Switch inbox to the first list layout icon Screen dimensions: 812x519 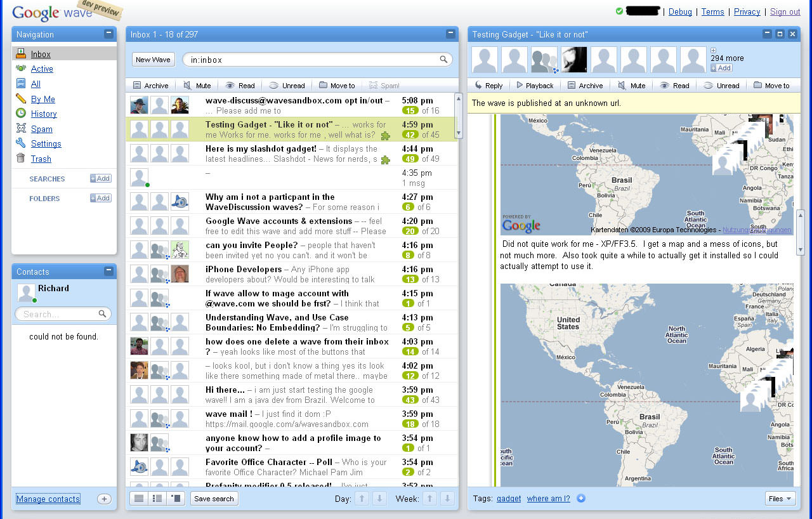139,499
